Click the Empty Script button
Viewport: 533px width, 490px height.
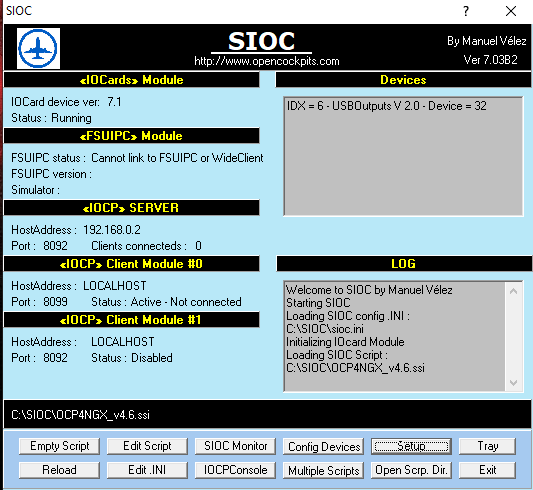tap(59, 446)
